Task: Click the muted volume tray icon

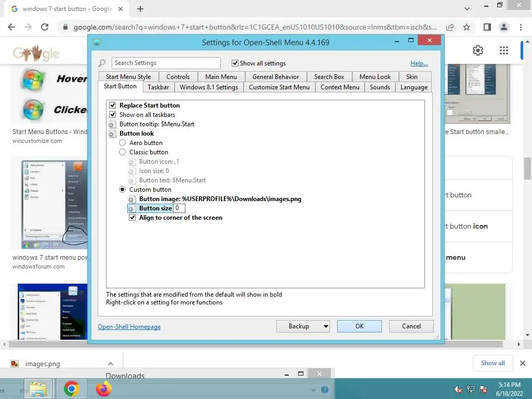Action: coord(458,389)
